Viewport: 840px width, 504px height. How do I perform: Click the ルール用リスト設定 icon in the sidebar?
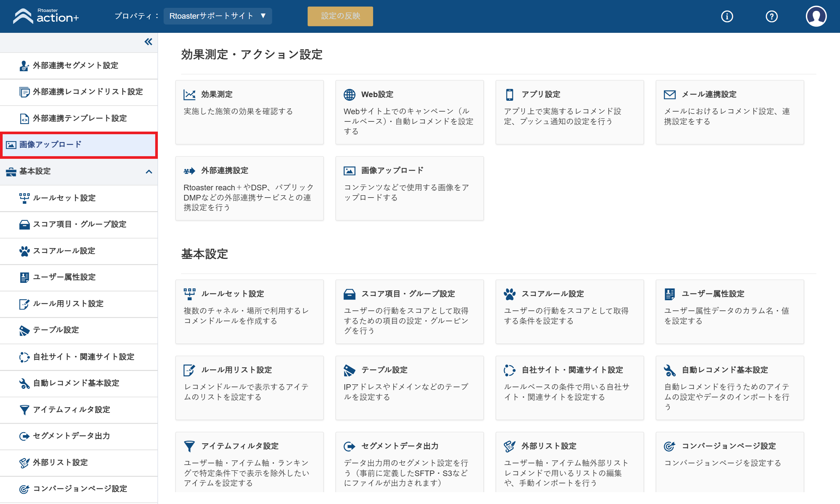[x=25, y=304]
